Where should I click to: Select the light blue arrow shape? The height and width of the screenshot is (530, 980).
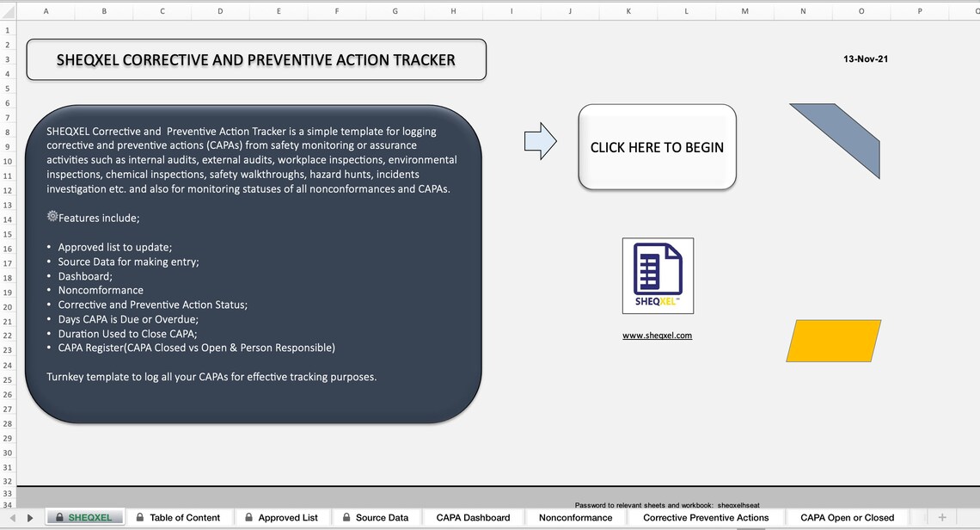(541, 140)
